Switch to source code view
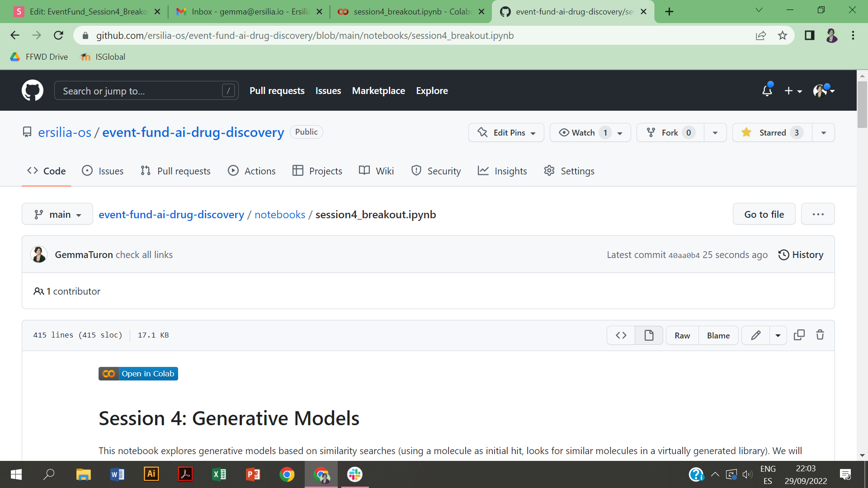Screen dimensions: 868x488 621,335
